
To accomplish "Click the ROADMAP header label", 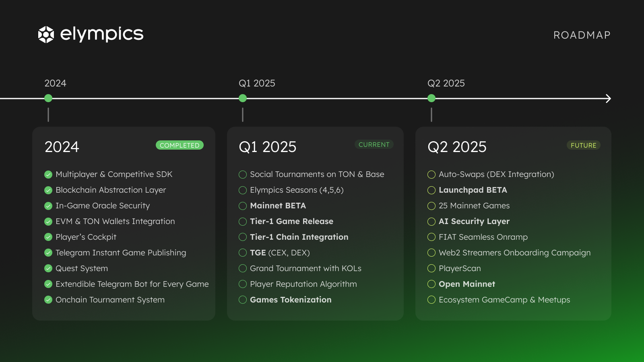I will pos(582,35).
